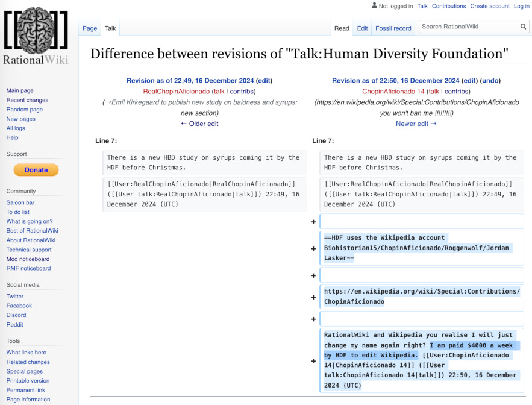Open Related changes tool
This screenshot has height=405, width=532.
[x=28, y=362]
